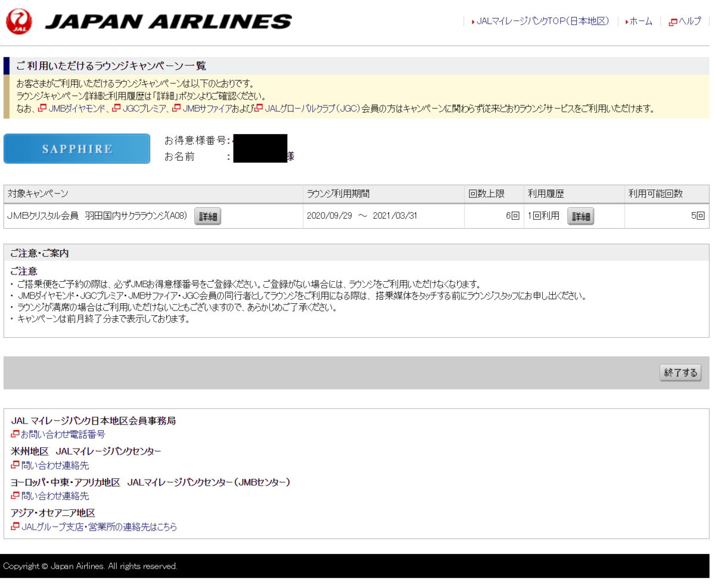715x588 pixels.
Task: Open お問い合わせ電話番号 link
Action: point(63,434)
